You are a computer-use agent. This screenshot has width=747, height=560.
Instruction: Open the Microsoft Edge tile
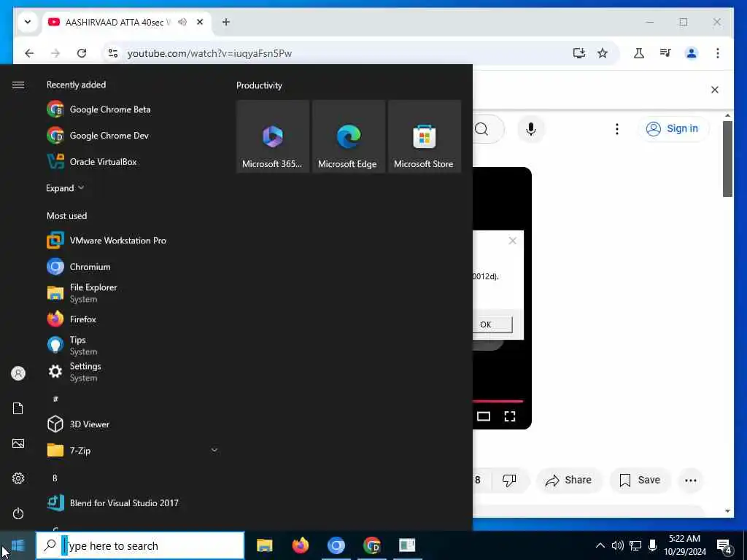349,136
